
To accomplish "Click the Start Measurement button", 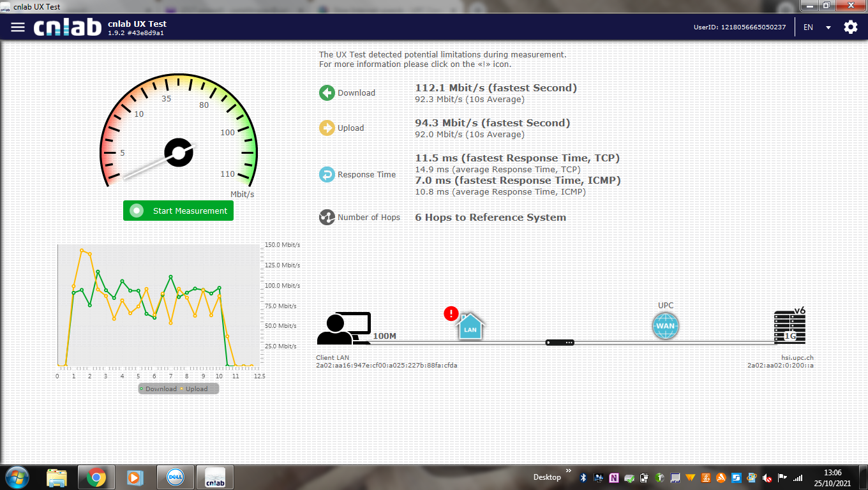I will (x=178, y=211).
